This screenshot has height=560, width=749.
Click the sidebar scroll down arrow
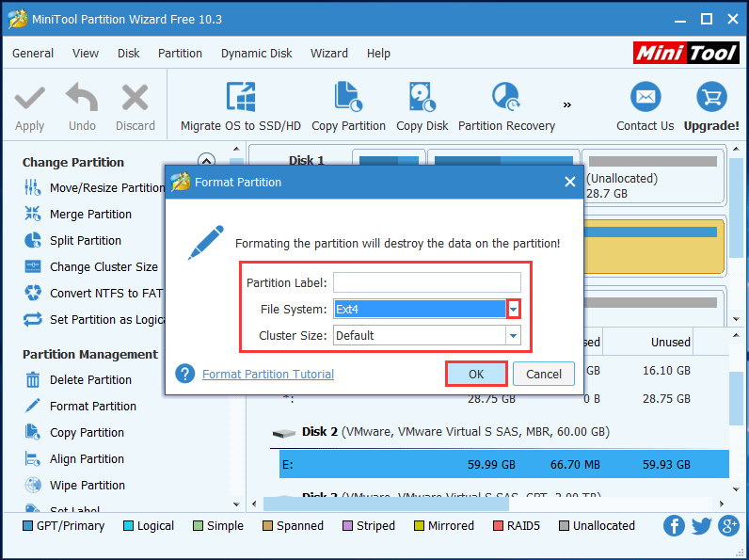236,504
